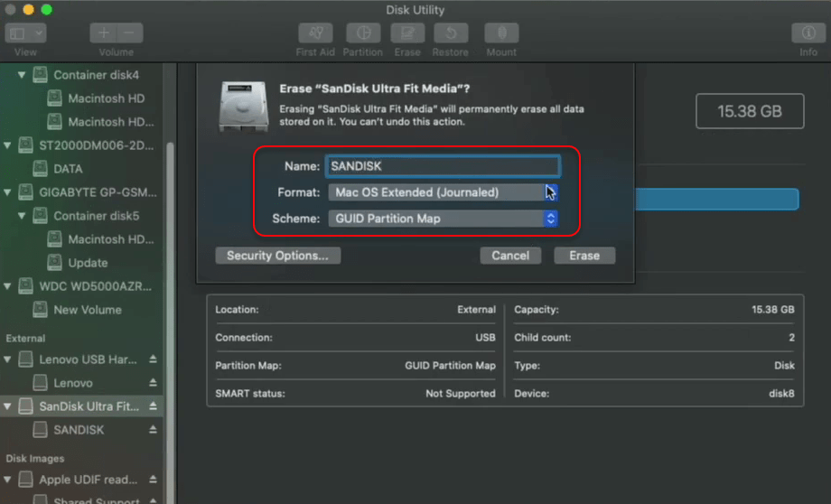The width and height of the screenshot is (831, 504).
Task: Collapse the ST2000DM006-2D... drive tree
Action: point(7,145)
